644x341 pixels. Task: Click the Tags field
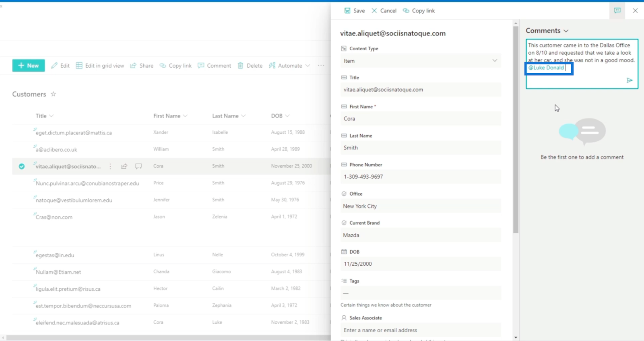click(x=421, y=293)
